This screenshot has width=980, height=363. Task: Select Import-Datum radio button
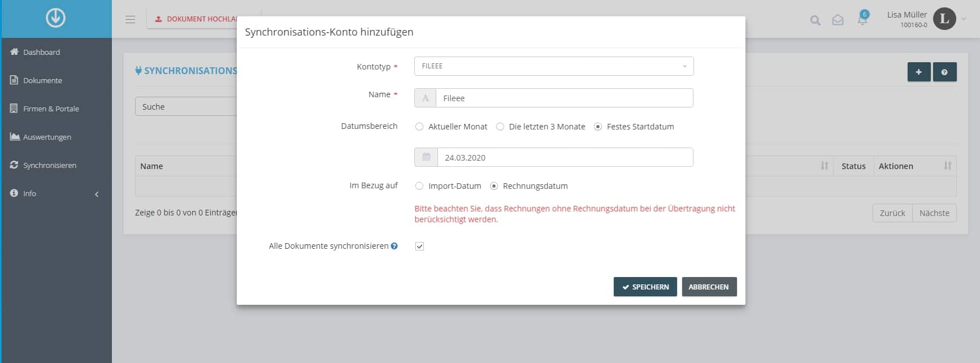click(x=419, y=186)
